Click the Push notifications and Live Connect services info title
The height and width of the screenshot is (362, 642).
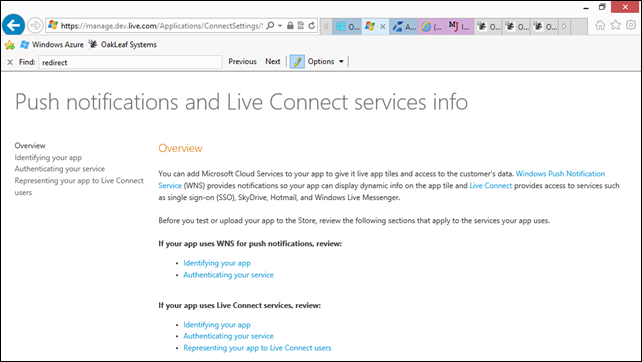click(241, 102)
